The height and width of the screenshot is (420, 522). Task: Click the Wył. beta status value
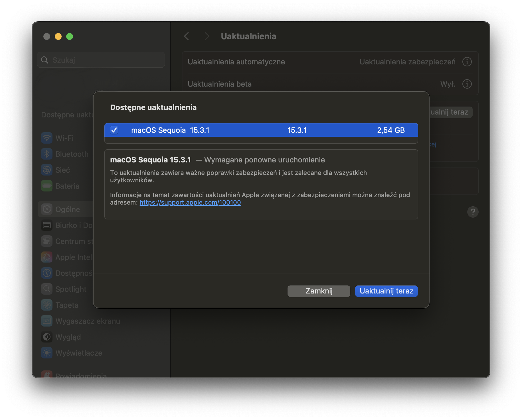coord(448,84)
